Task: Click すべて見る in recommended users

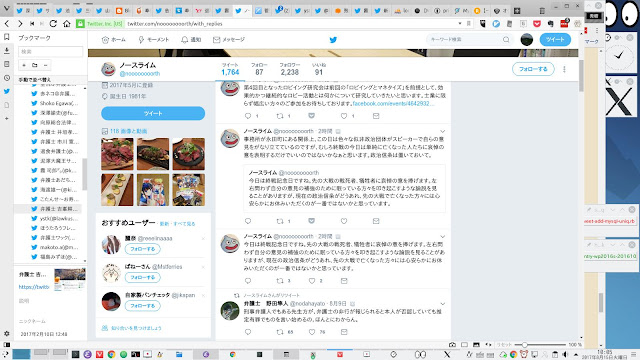Action: coord(184,224)
